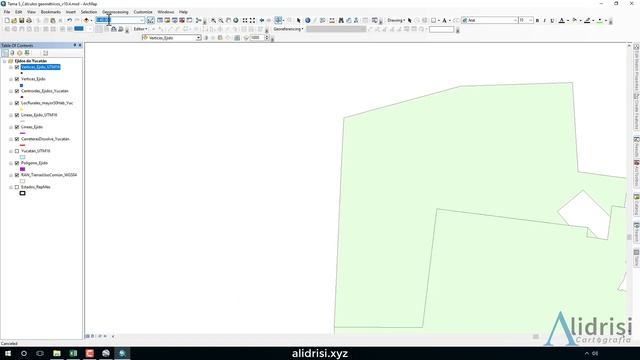640x360 pixels.
Task: Select the Zoom In tool
Action: pyautogui.click(x=213, y=20)
